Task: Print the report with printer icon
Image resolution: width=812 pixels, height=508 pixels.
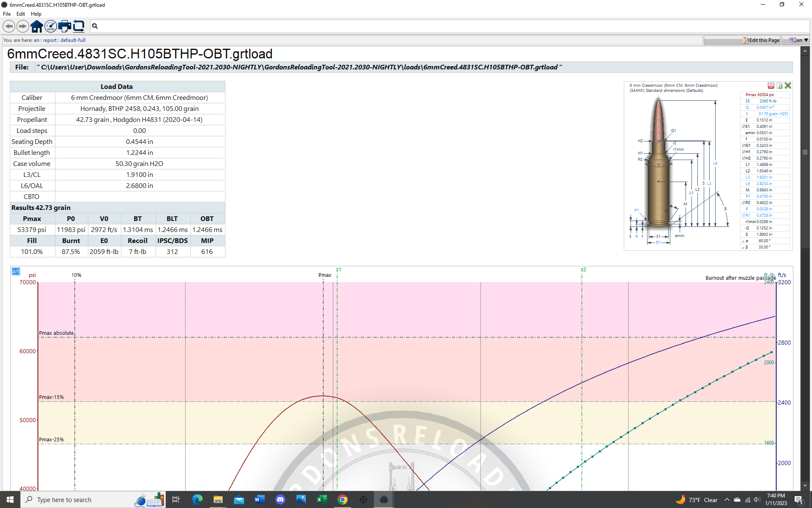Action: (x=65, y=26)
